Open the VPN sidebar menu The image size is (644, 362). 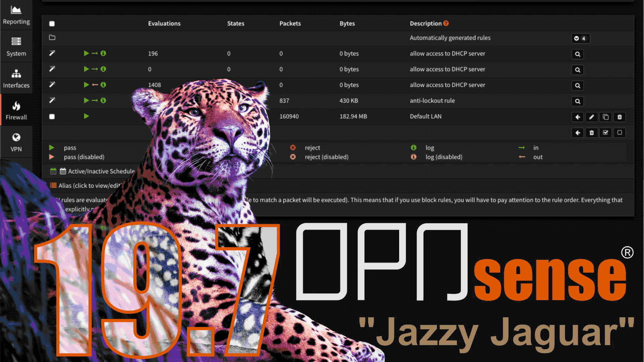16,142
